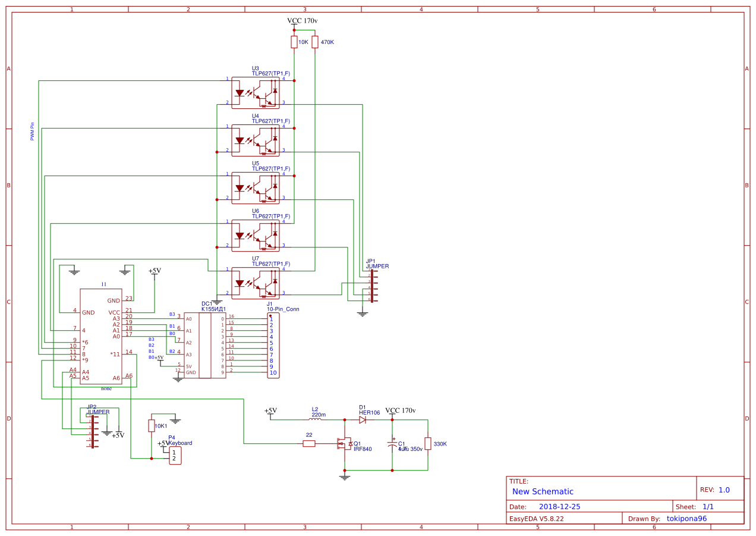Click the New Schematic title text
Viewport: 756px width, 536px height.
(543, 491)
